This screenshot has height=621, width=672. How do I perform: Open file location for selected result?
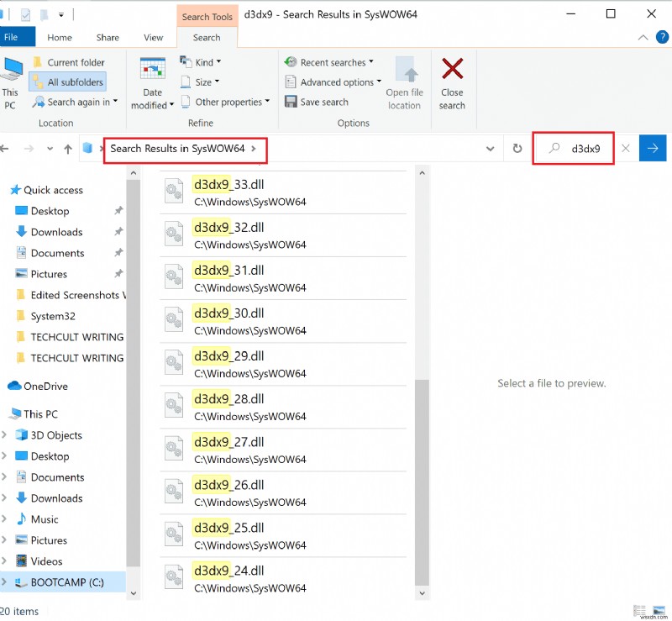404,85
